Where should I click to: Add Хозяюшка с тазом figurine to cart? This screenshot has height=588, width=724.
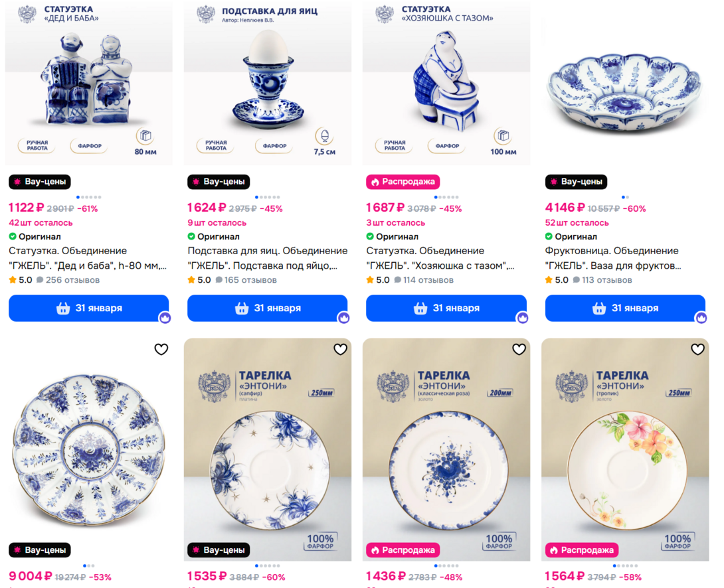[x=446, y=308]
